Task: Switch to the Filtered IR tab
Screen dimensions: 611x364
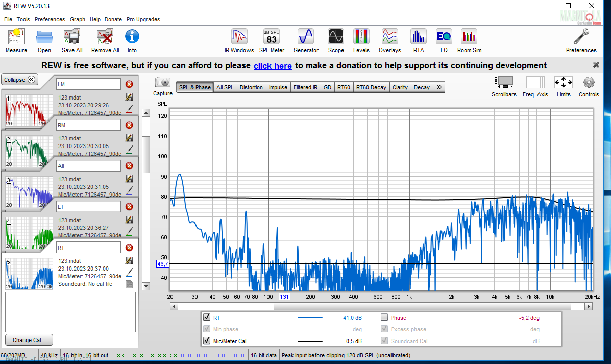Action: tap(305, 87)
